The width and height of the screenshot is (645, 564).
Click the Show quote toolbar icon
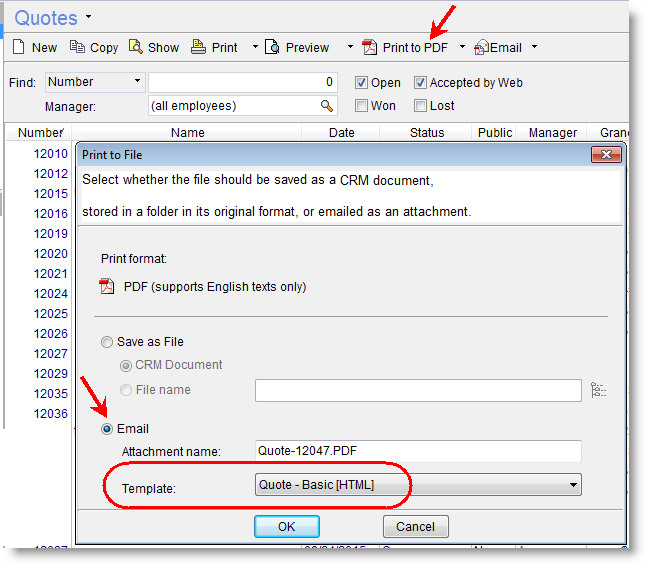pos(135,47)
